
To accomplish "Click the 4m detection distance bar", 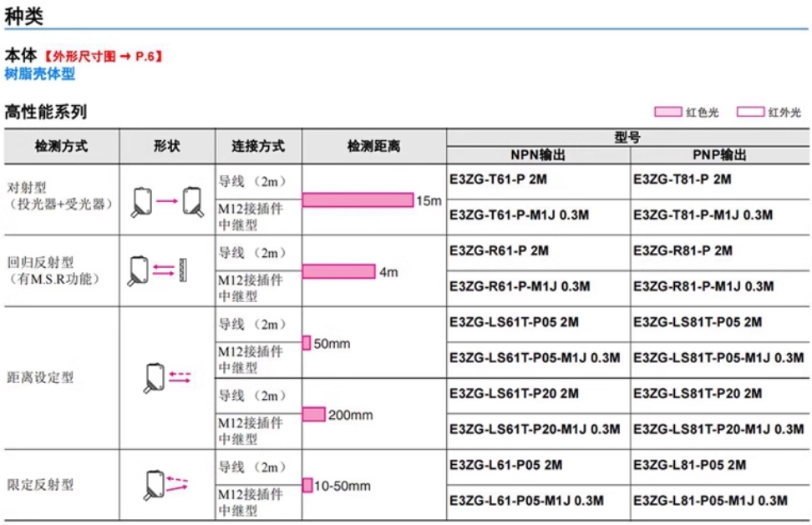I will (x=338, y=271).
